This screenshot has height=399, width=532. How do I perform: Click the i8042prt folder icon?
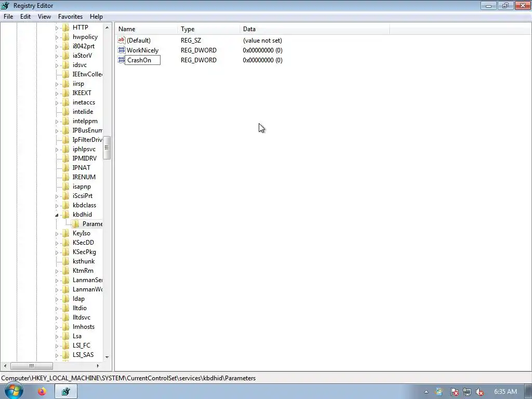click(66, 46)
